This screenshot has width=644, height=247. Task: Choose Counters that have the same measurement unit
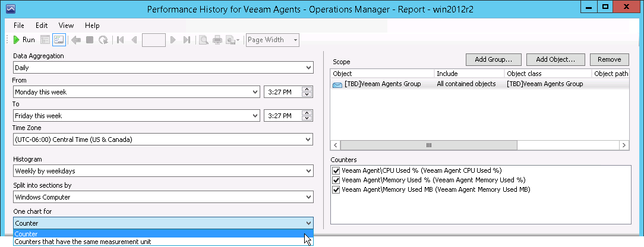pos(163,242)
